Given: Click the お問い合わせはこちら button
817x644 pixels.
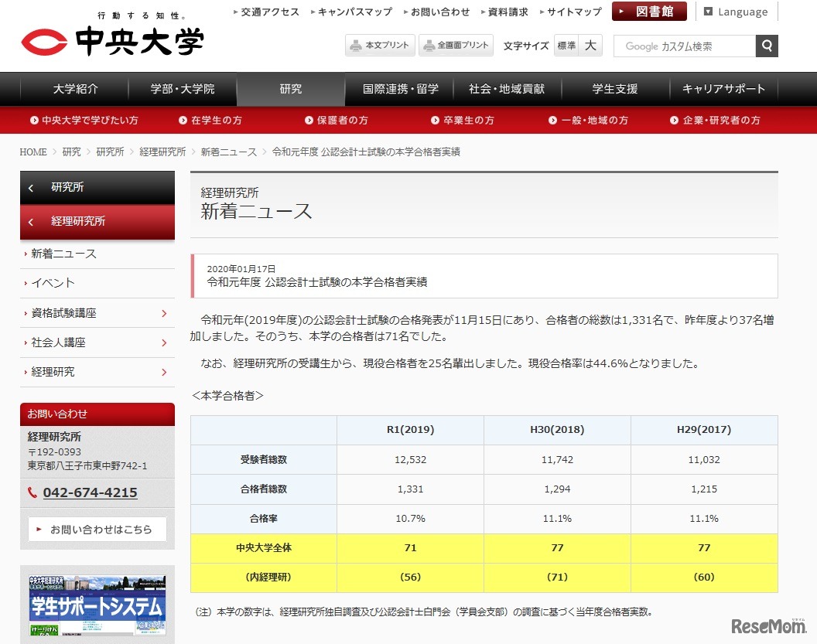Looking at the screenshot, I should (97, 529).
